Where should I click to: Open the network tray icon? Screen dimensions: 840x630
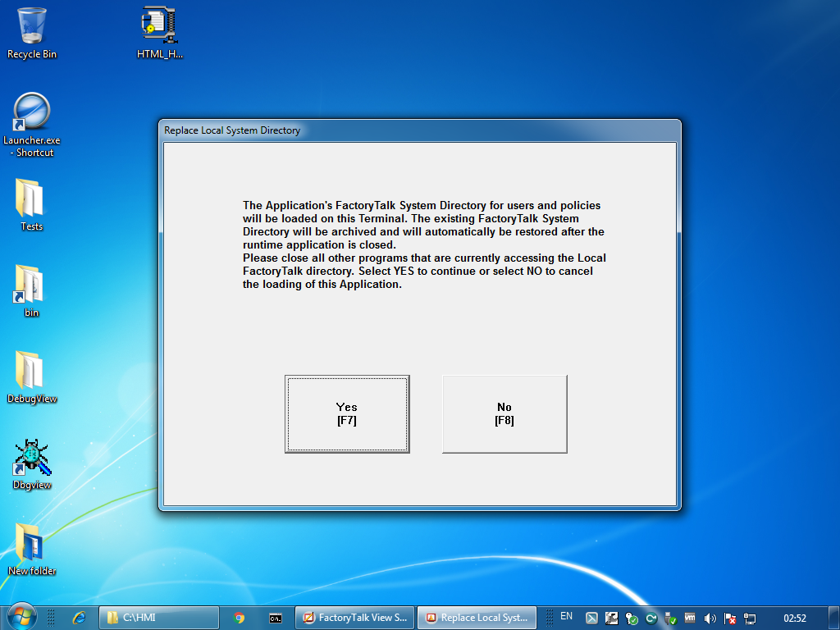click(x=750, y=619)
